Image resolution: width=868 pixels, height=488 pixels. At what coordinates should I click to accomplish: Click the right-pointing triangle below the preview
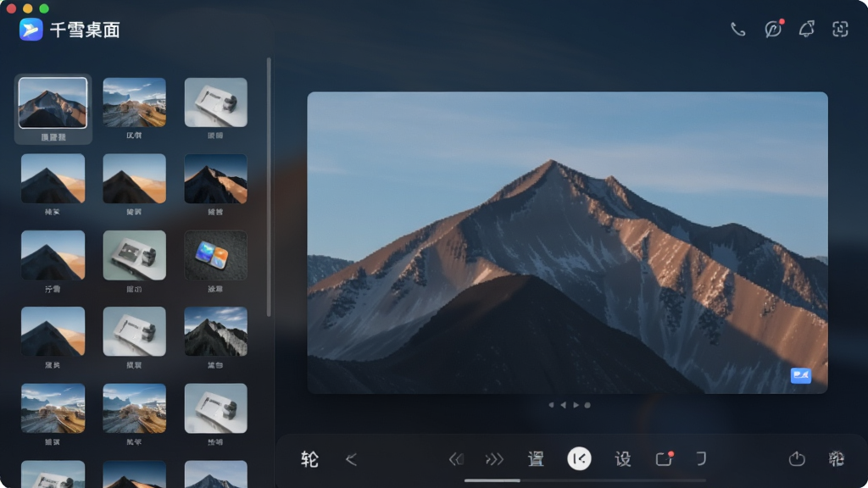click(x=576, y=405)
